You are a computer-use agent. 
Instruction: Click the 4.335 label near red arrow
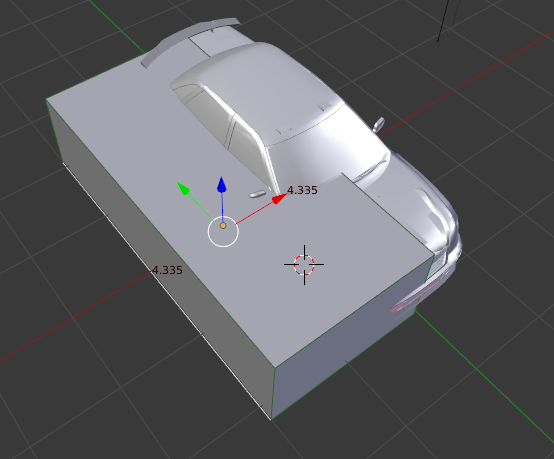(302, 190)
